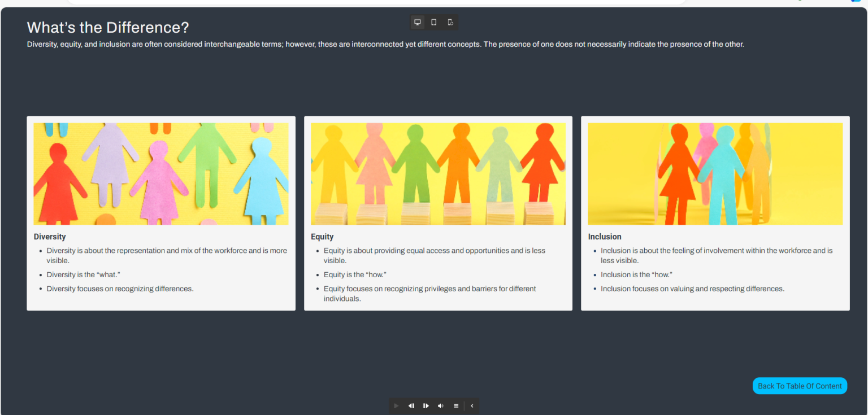Click the green extension icon in browser toolbar
The height and width of the screenshot is (415, 868).
click(x=800, y=2)
